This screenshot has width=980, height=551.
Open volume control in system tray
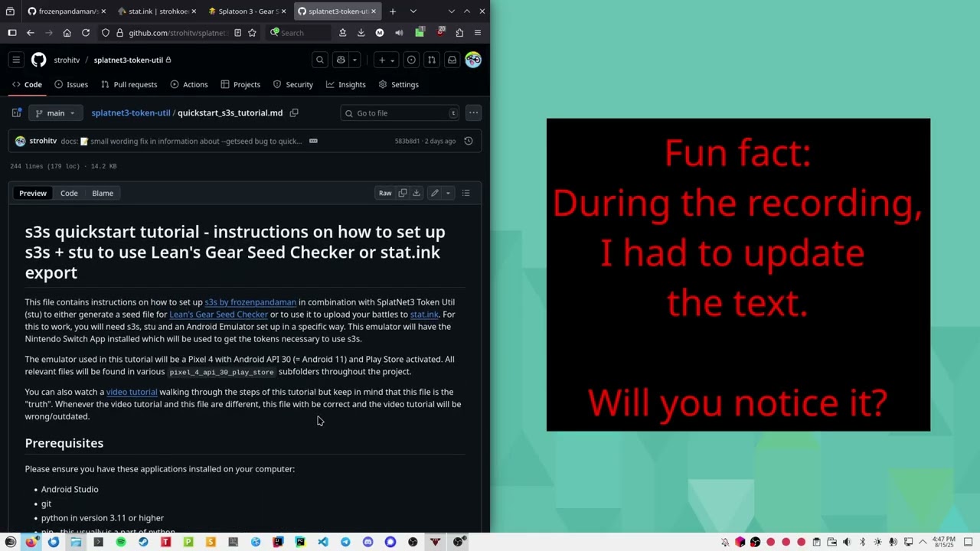847,542
